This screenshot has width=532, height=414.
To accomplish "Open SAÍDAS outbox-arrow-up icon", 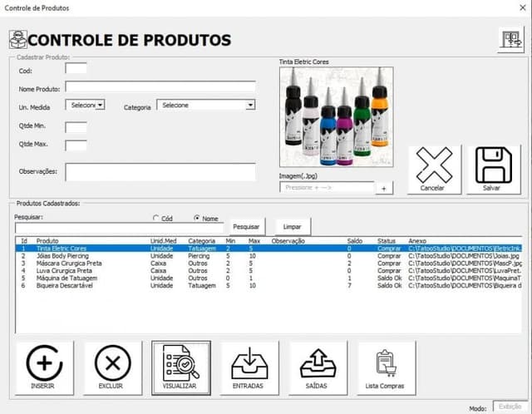I will (x=318, y=367).
